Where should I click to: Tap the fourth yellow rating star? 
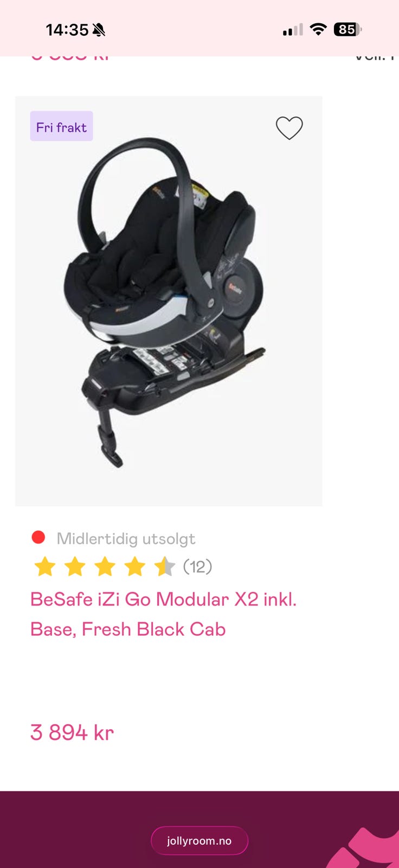pyautogui.click(x=134, y=566)
